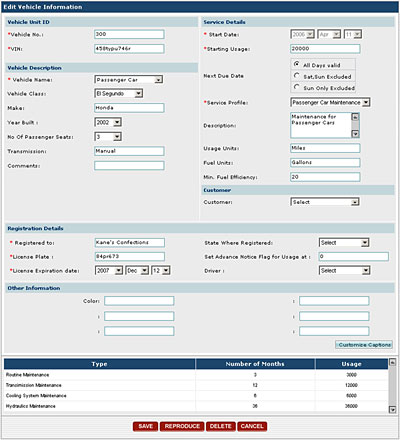The width and height of the screenshot is (400, 440).
Task: Open the Vehicle Name dropdown
Action: tap(129, 80)
